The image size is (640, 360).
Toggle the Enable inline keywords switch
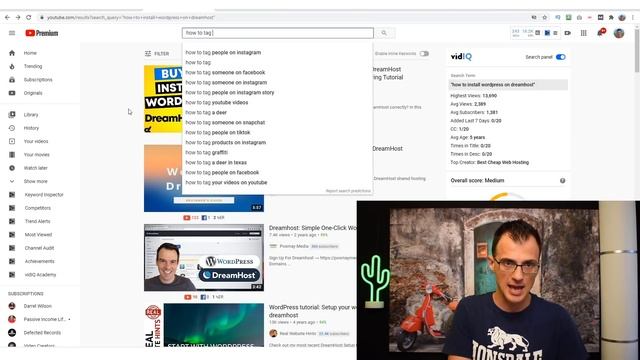point(424,53)
